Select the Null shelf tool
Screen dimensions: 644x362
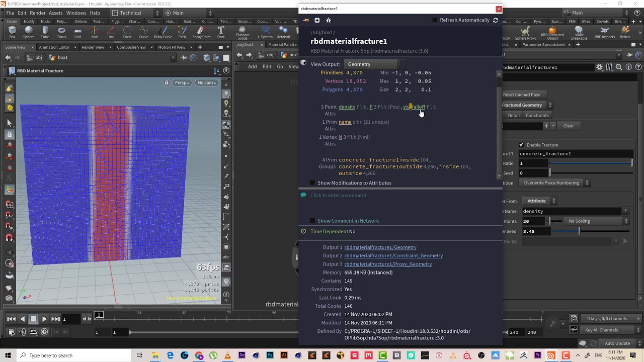pos(94,33)
